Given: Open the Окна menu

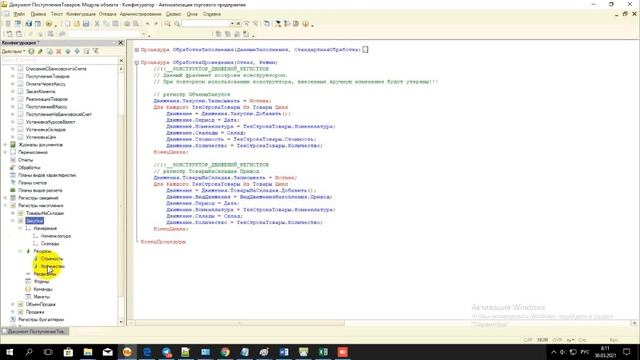Looking at the screenshot, I should click(x=192, y=14).
